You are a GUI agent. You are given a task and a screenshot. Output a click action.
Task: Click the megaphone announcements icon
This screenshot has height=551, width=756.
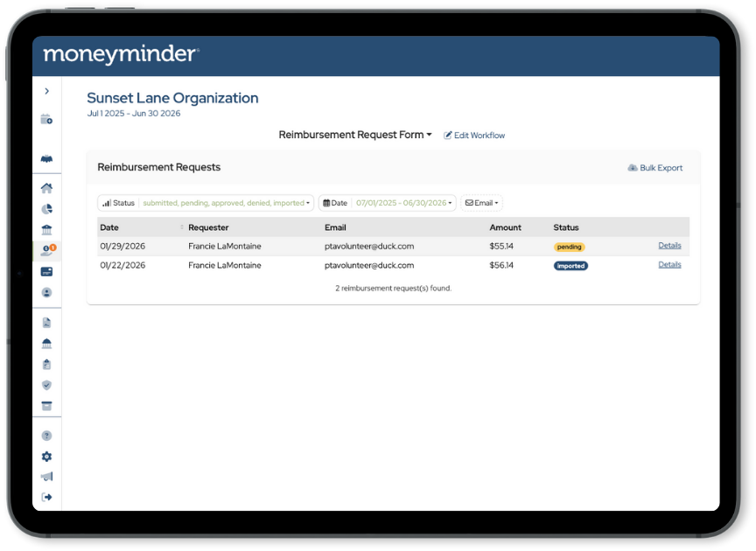pos(46,477)
